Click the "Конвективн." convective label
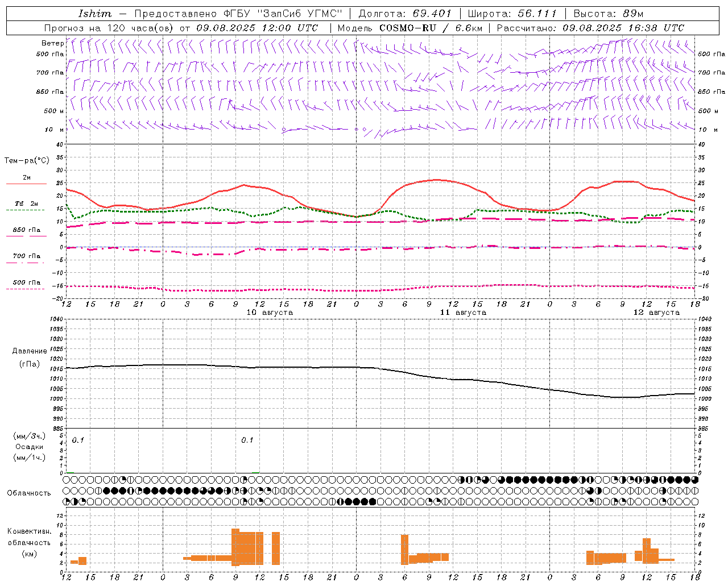 [x=30, y=531]
